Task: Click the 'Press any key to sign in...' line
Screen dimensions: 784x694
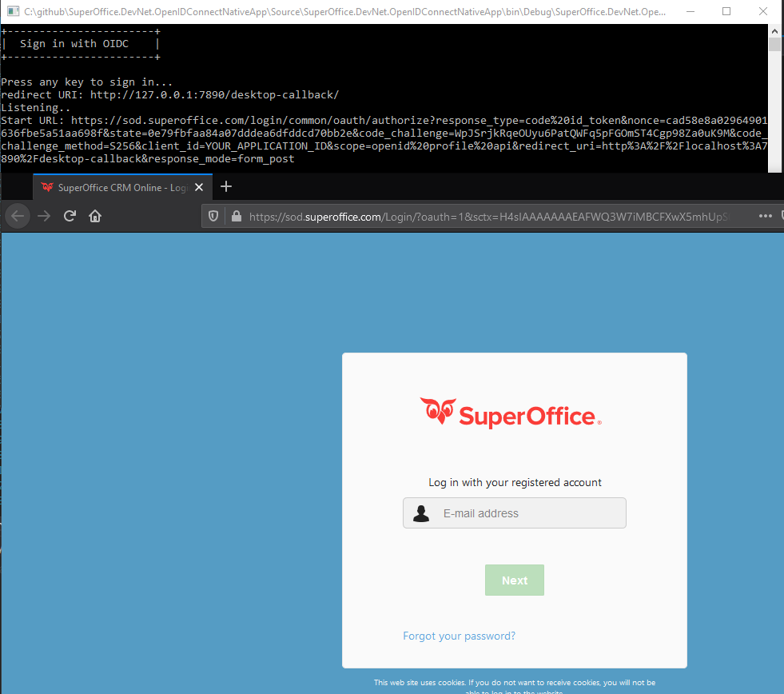Action: [x=86, y=82]
